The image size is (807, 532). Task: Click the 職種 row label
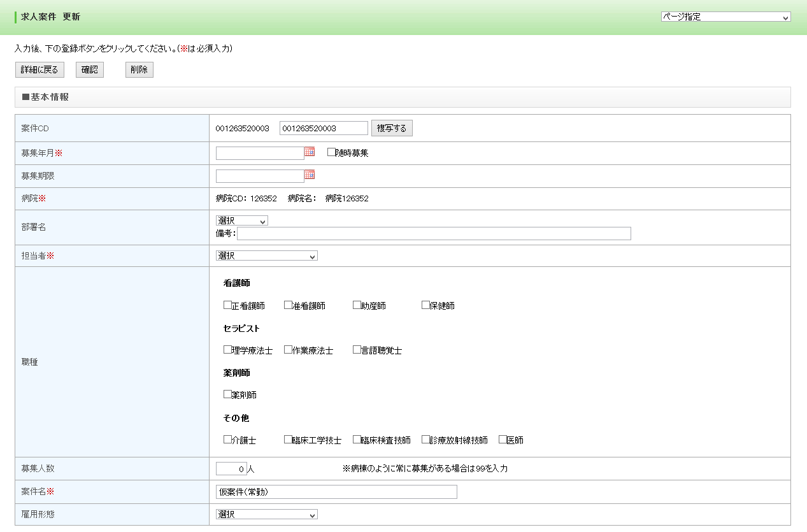tap(29, 362)
